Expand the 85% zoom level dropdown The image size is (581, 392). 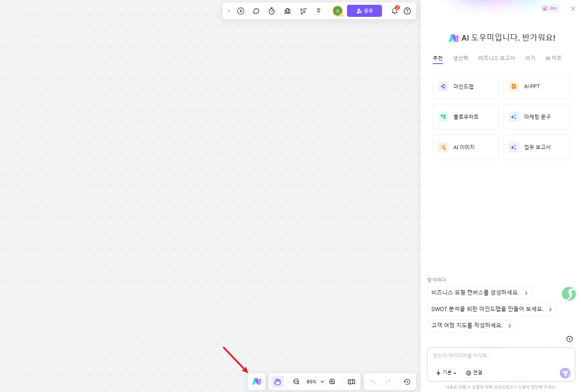tap(322, 382)
